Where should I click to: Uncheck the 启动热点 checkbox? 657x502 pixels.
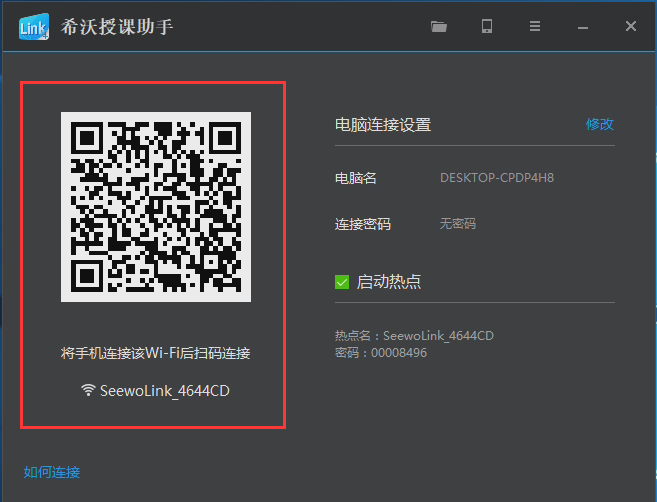pyautogui.click(x=342, y=282)
